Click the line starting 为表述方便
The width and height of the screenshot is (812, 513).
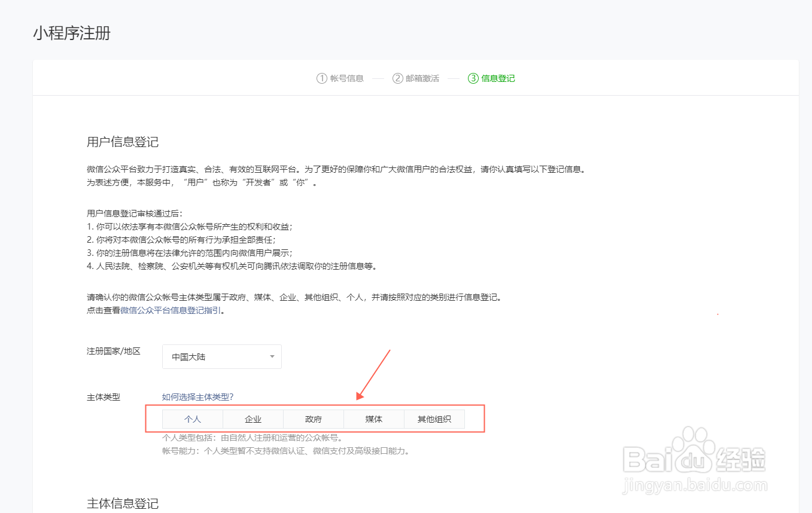click(202, 182)
